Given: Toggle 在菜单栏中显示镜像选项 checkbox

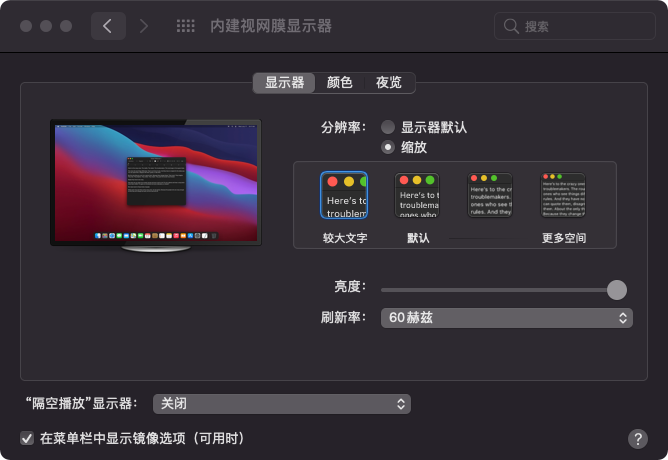Looking at the screenshot, I should (x=27, y=438).
